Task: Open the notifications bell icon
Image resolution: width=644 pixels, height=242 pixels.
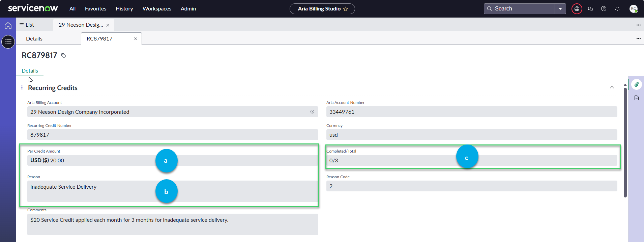Action: coord(617,9)
